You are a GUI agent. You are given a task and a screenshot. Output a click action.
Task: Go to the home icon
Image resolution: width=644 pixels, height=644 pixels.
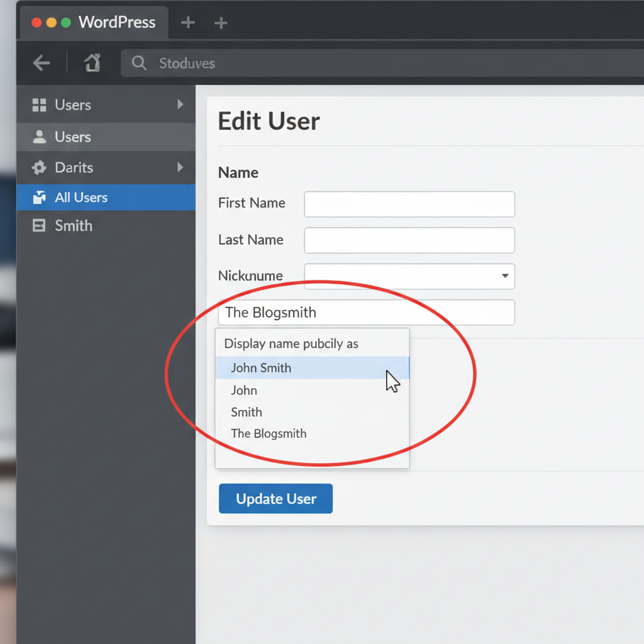tap(92, 63)
